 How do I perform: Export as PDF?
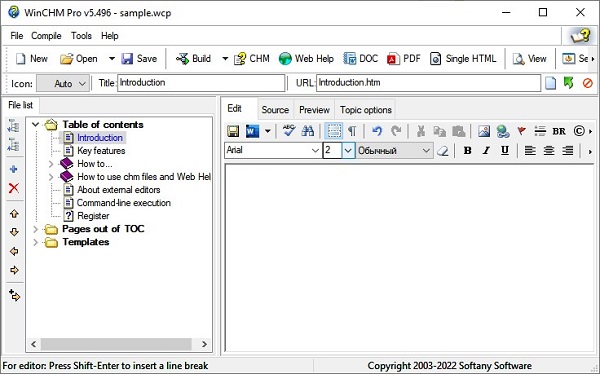[403, 59]
